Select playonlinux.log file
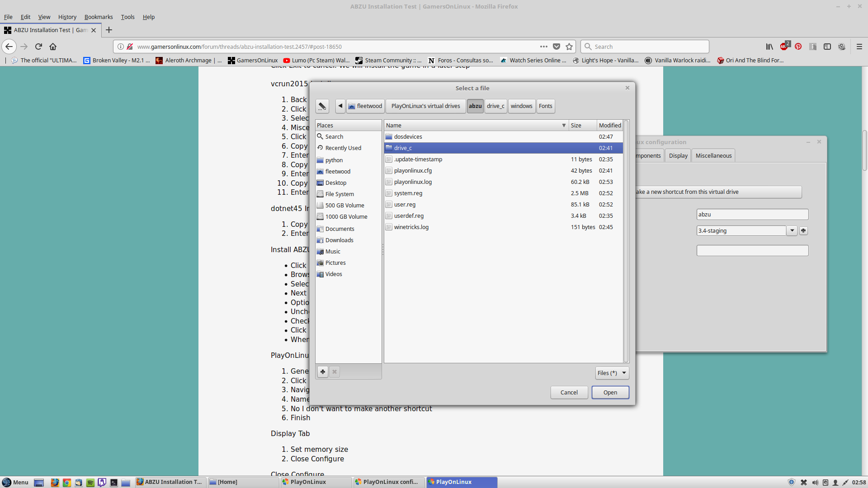Screen dimensions: 868x488 pyautogui.click(x=504, y=182)
